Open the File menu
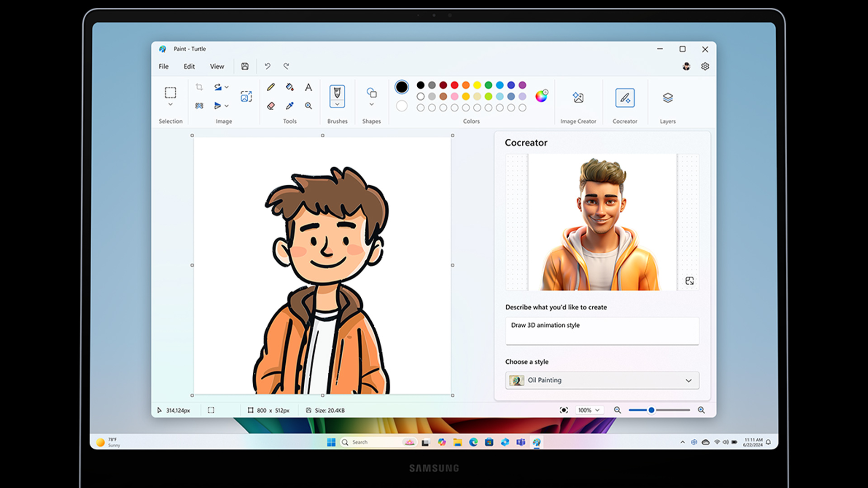Image resolution: width=868 pixels, height=488 pixels. [163, 66]
